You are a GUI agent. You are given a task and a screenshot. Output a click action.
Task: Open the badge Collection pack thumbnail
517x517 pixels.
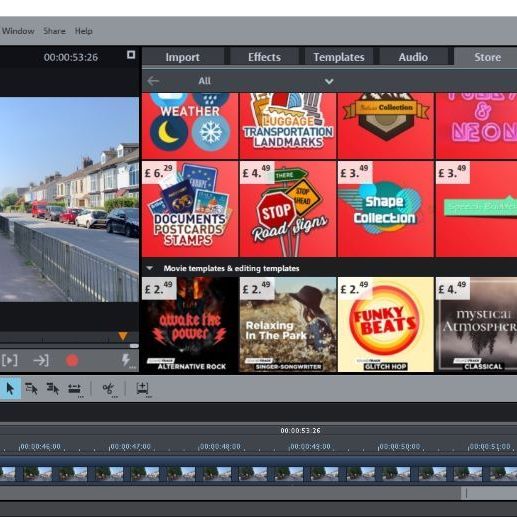[x=386, y=126]
